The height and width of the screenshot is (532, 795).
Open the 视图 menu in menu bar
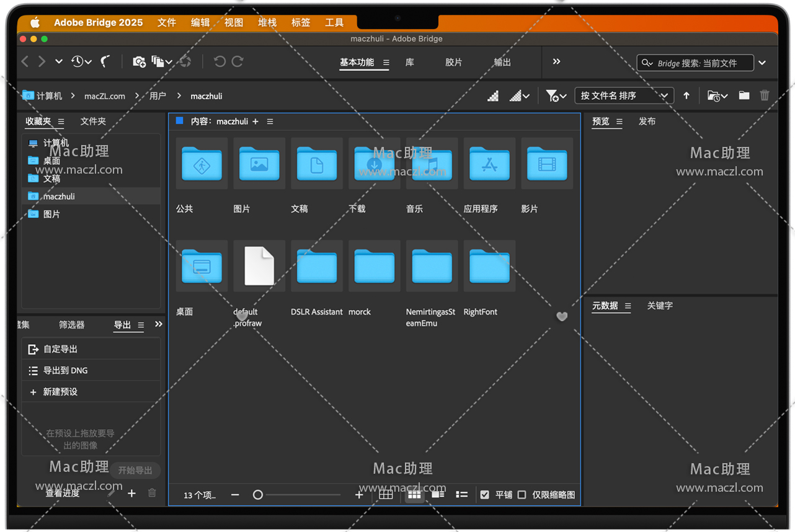(234, 22)
